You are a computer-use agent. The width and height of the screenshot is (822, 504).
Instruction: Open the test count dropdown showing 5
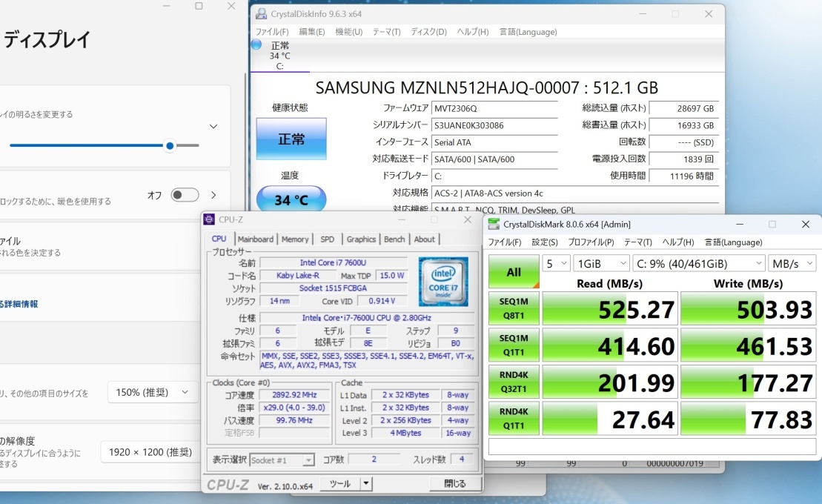[556, 264]
